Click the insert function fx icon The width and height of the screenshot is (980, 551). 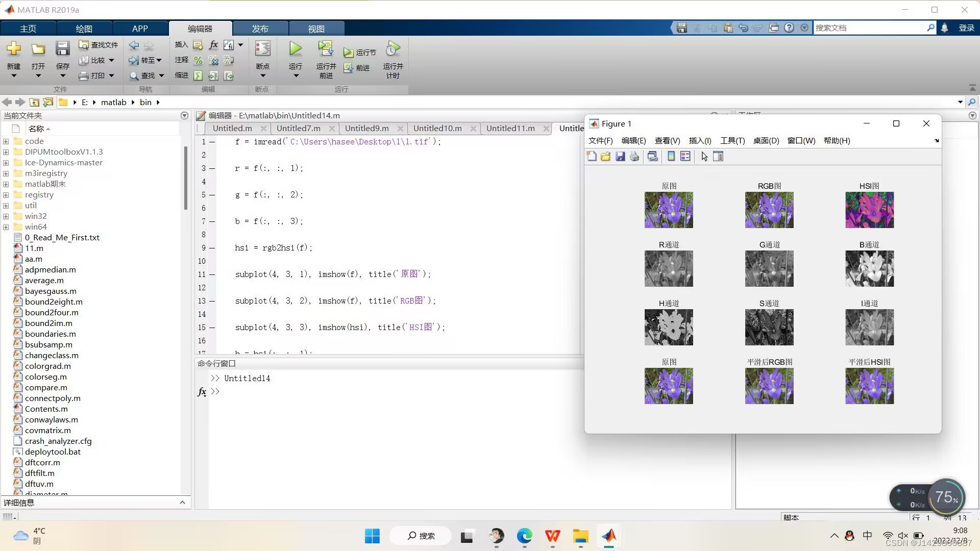pos(213,45)
